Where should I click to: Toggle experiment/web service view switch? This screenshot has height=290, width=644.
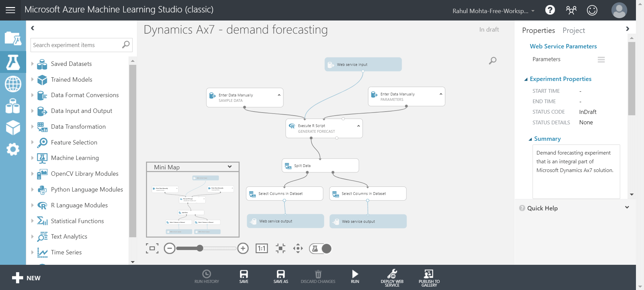point(320,248)
